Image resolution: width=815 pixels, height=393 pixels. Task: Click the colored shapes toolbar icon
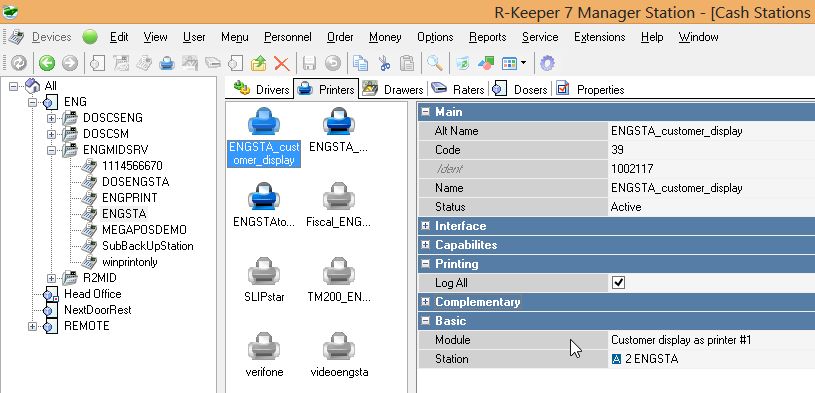click(486, 63)
